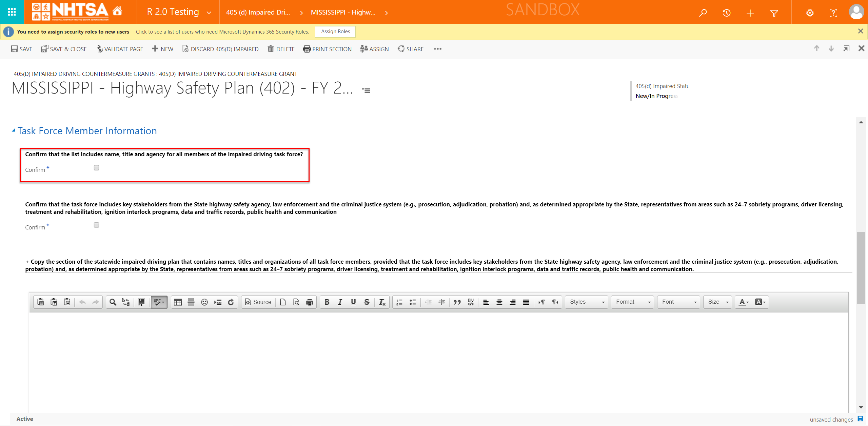The height and width of the screenshot is (426, 868).
Task: Open the Font dropdown
Action: click(678, 302)
